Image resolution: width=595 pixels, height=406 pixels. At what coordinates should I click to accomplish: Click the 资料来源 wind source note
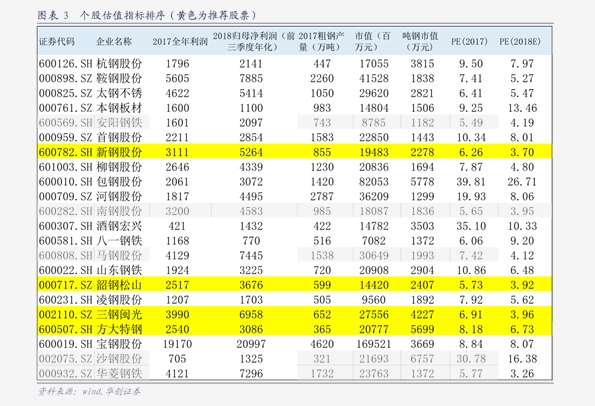[x=89, y=391]
